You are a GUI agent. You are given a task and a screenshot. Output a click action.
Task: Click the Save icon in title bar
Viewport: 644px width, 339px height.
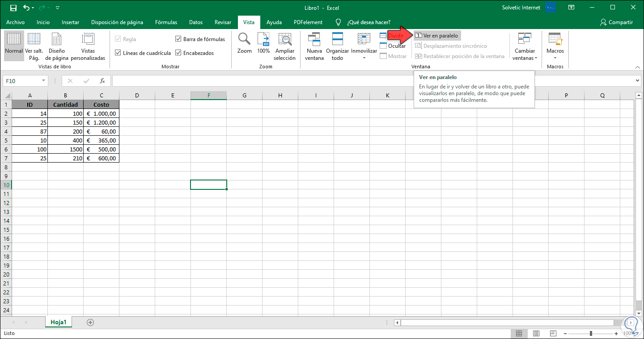point(13,8)
